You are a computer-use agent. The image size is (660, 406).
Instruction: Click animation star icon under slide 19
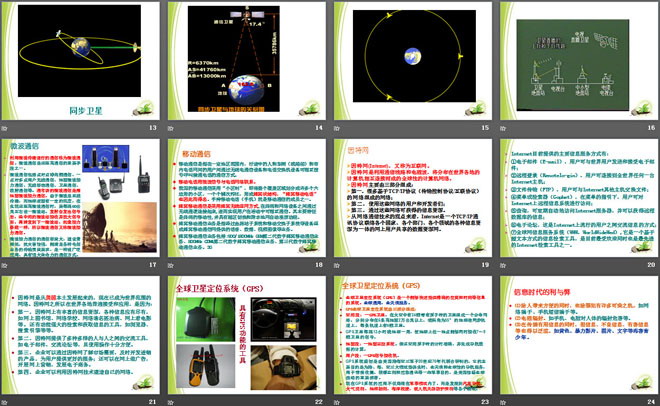pos(337,265)
